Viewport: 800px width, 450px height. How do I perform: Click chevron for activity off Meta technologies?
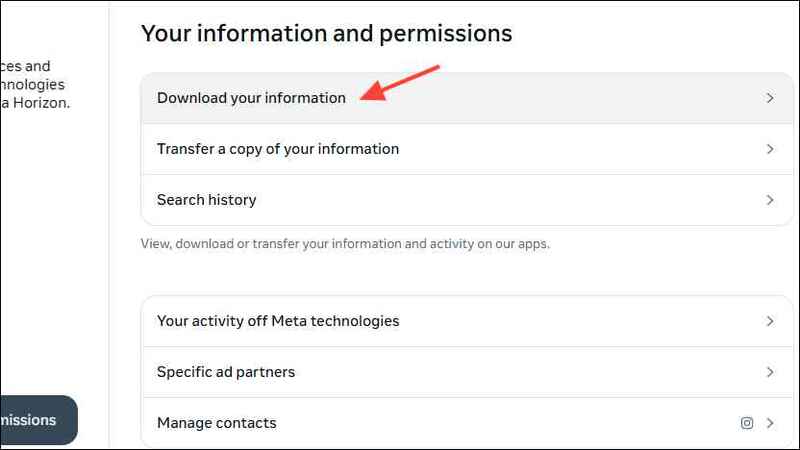pyautogui.click(x=770, y=321)
